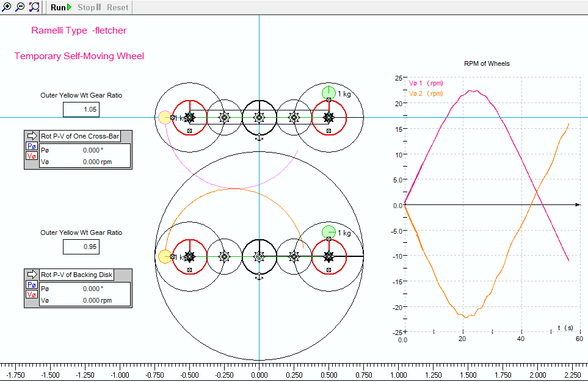588x382 pixels.
Task: Edit upper gear ratio field showing 1.05
Action: 81,109
